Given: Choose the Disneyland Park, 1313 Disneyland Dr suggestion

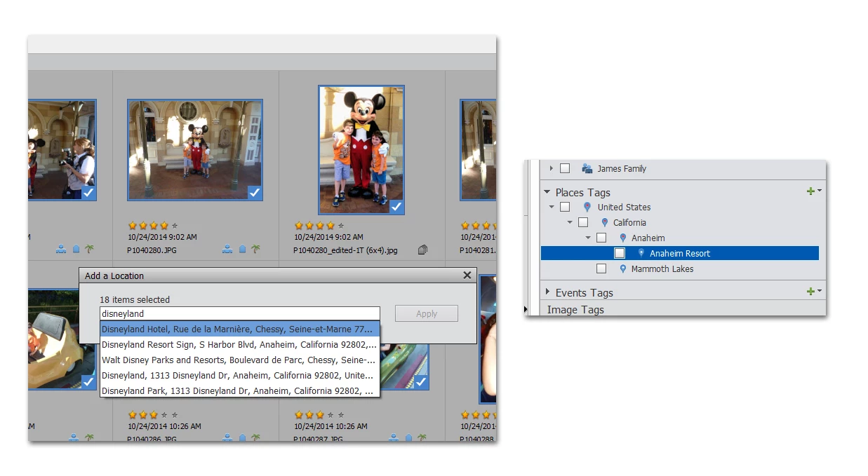Looking at the screenshot, I should [240, 390].
